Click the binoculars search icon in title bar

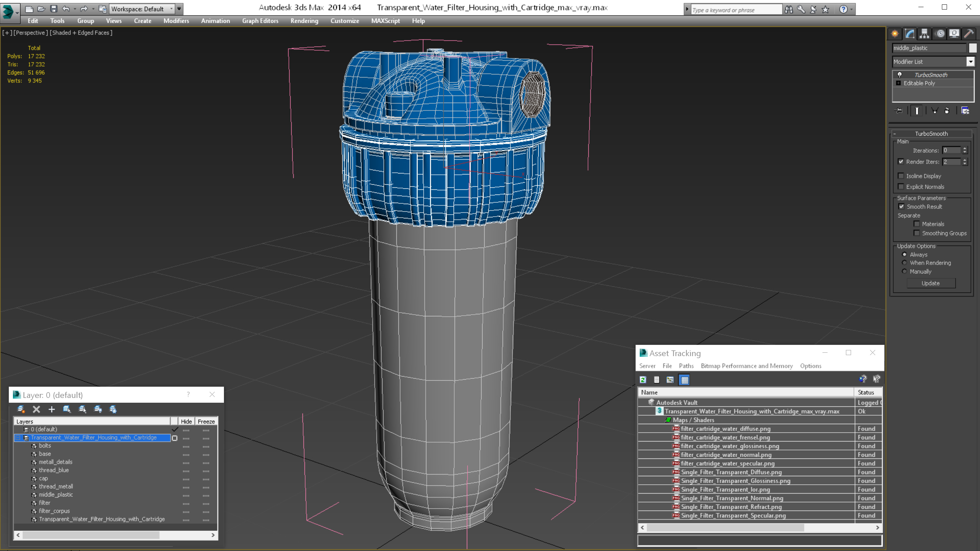click(x=789, y=10)
